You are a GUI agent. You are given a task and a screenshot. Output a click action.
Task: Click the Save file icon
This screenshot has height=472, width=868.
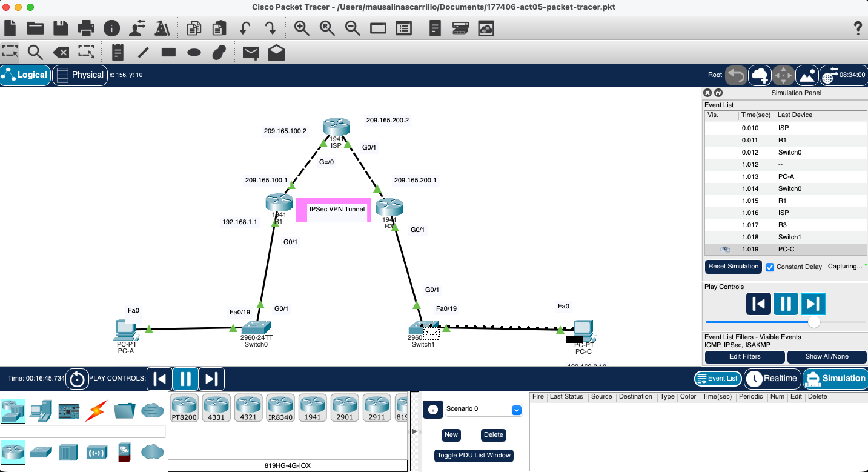pyautogui.click(x=61, y=28)
